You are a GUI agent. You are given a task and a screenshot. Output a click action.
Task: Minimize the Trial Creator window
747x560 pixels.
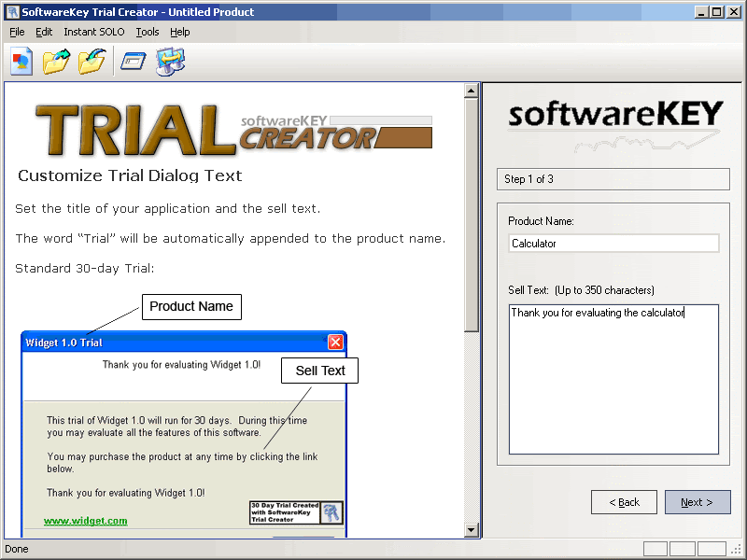(701, 12)
